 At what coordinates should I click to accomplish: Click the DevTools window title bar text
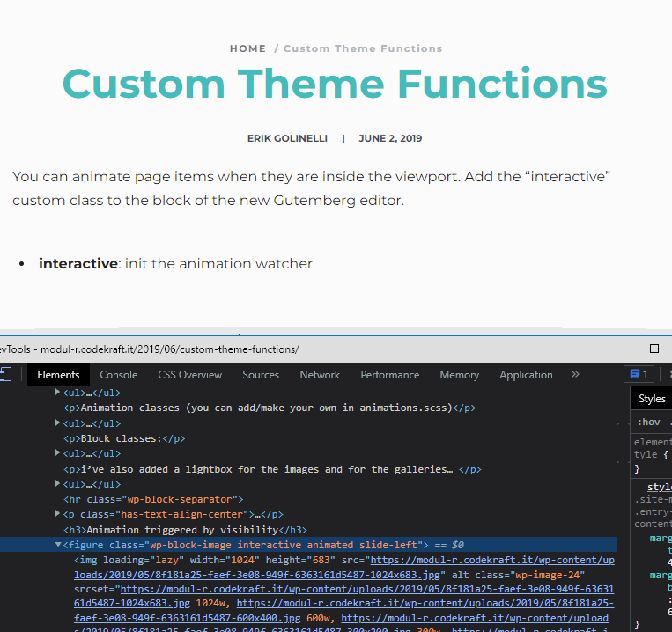(149, 349)
